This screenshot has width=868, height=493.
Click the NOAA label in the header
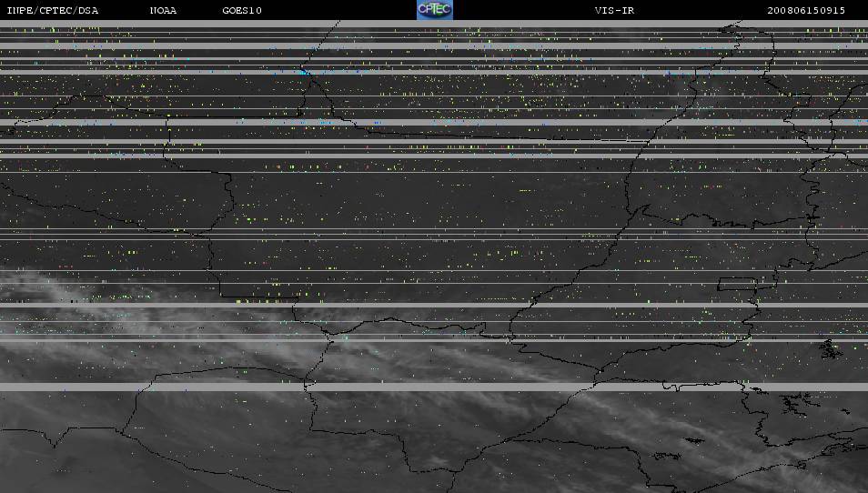pos(163,11)
